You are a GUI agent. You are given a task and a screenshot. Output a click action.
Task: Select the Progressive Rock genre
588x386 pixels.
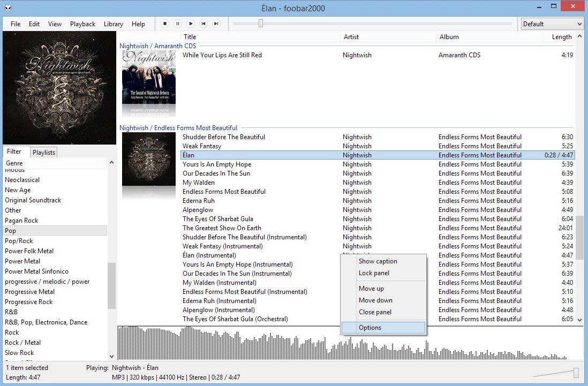click(x=55, y=302)
